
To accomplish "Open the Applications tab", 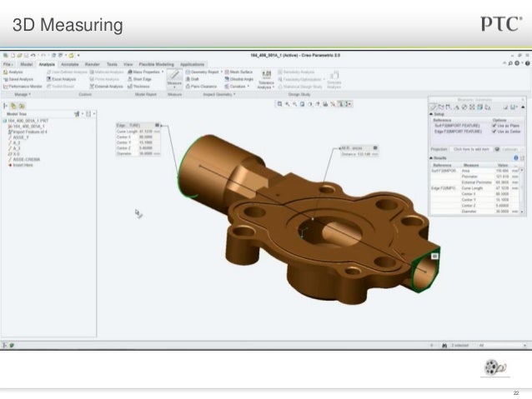I will tap(193, 64).
